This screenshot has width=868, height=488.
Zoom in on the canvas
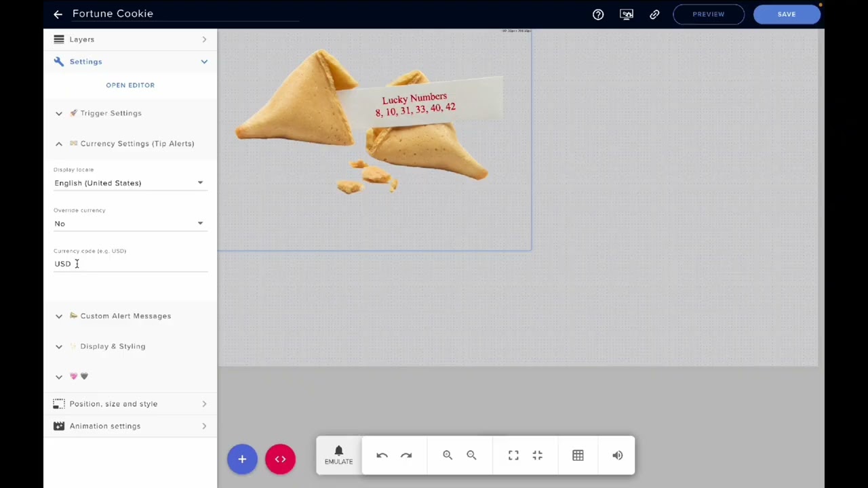[x=448, y=455]
